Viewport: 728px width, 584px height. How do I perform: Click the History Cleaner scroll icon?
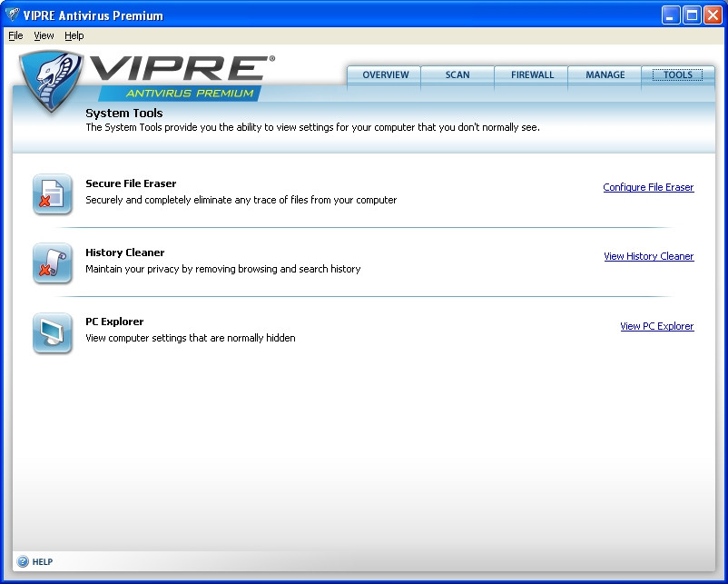[x=53, y=263]
